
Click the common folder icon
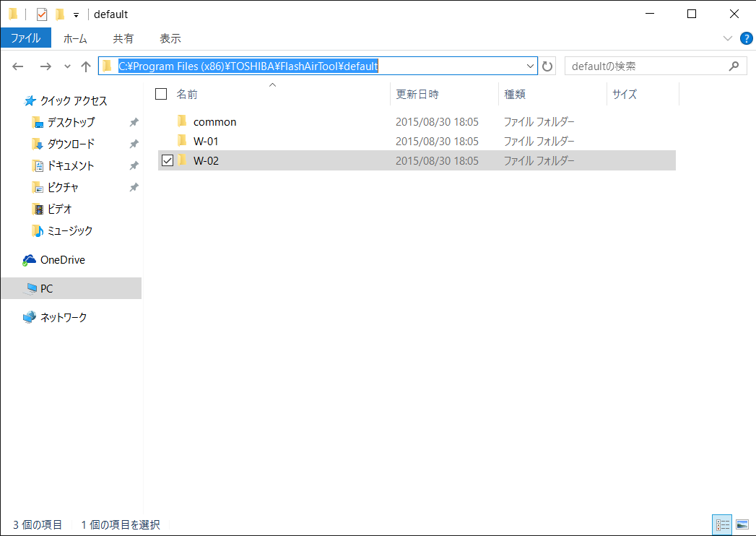[182, 121]
